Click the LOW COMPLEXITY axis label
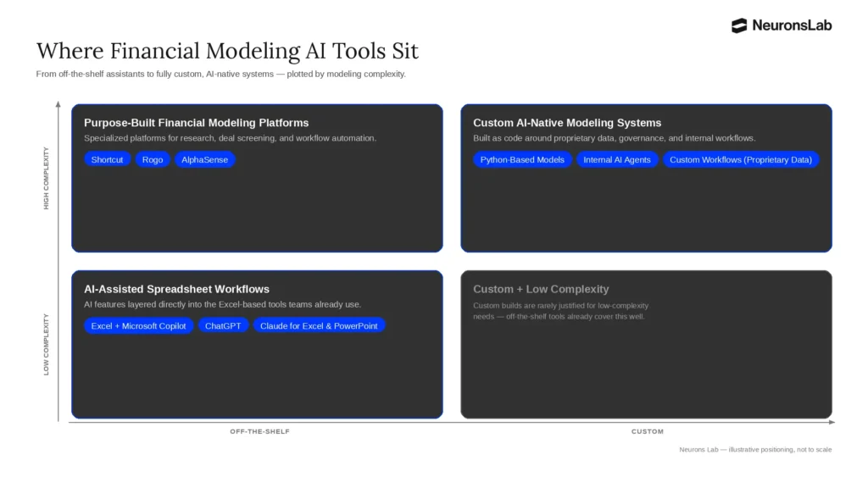Viewport: 868px width, 488px height. [46, 345]
